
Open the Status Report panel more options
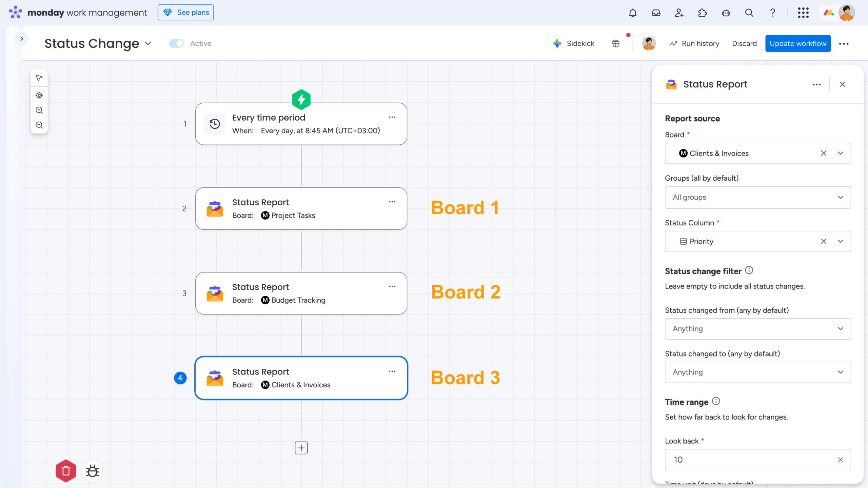point(817,84)
